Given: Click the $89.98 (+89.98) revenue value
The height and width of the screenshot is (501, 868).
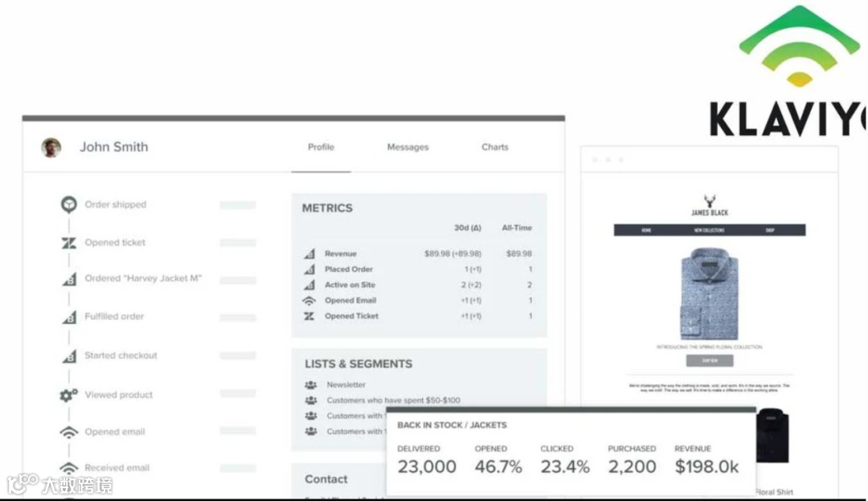Looking at the screenshot, I should (x=452, y=253).
